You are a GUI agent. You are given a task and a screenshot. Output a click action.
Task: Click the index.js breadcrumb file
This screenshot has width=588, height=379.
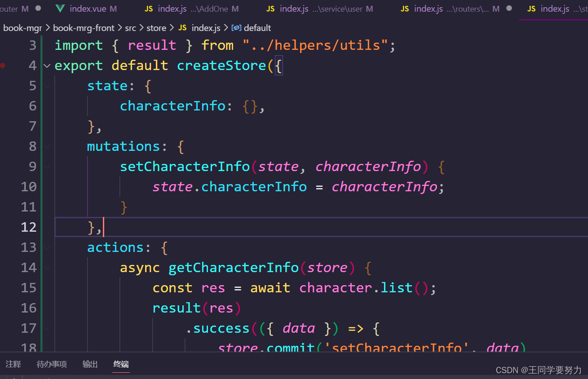(x=206, y=28)
